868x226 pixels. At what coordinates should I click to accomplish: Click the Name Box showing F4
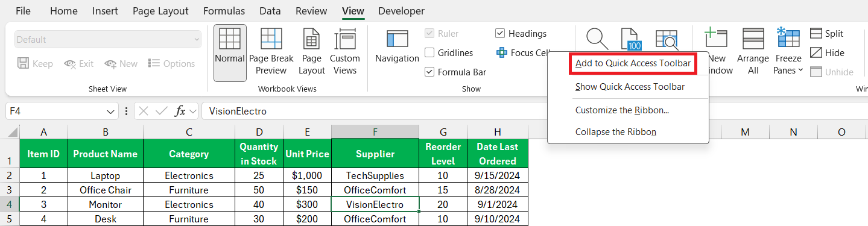[55, 111]
